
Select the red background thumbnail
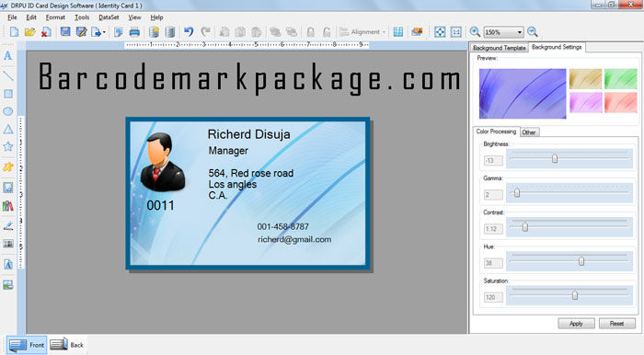[620, 102]
